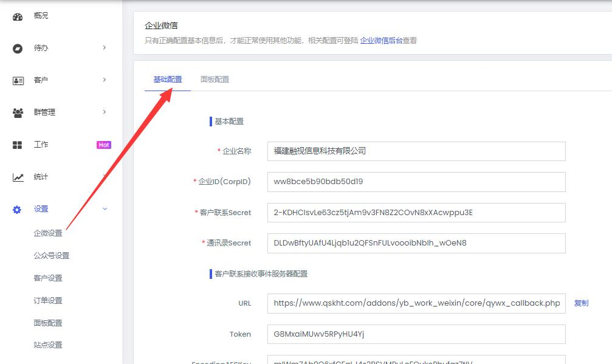Click the 统计 line chart icon
The height and width of the screenshot is (364, 612).
pos(18,177)
